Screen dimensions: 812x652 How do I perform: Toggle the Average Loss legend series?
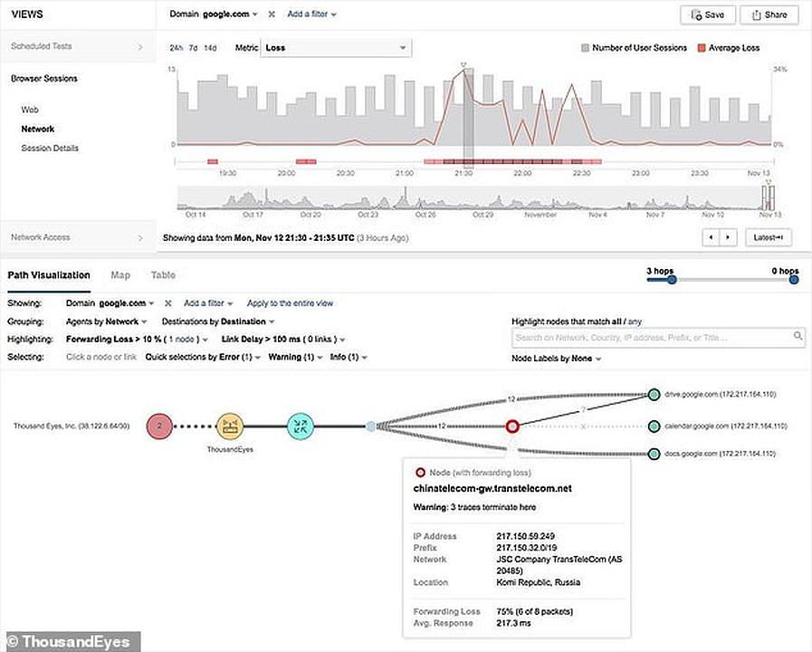729,48
